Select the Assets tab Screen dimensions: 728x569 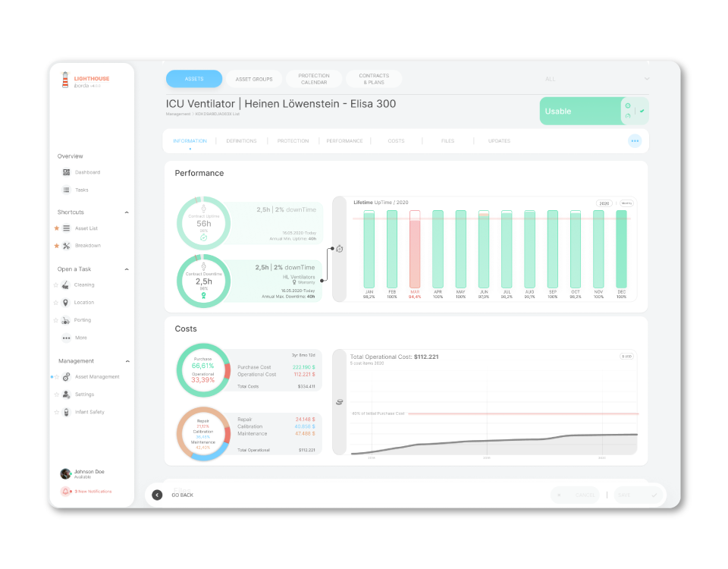(x=194, y=79)
